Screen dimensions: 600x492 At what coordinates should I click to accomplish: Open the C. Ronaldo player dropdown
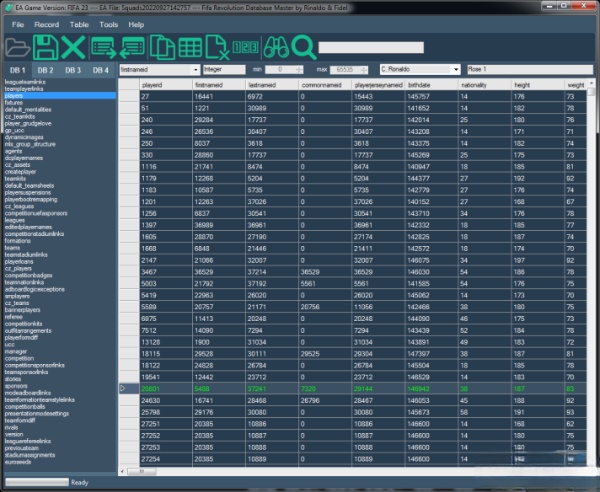456,69
